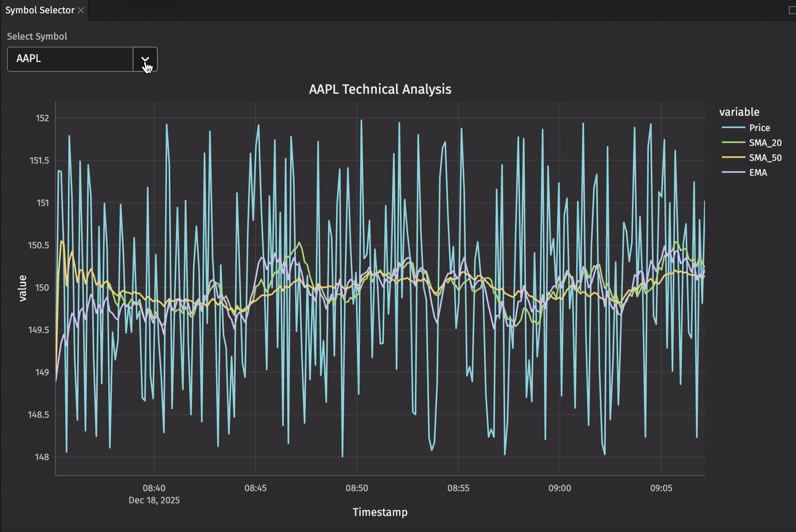Click the yellow SMA_50 legend line swatch
Screen dimensions: 796x532
tap(733, 158)
